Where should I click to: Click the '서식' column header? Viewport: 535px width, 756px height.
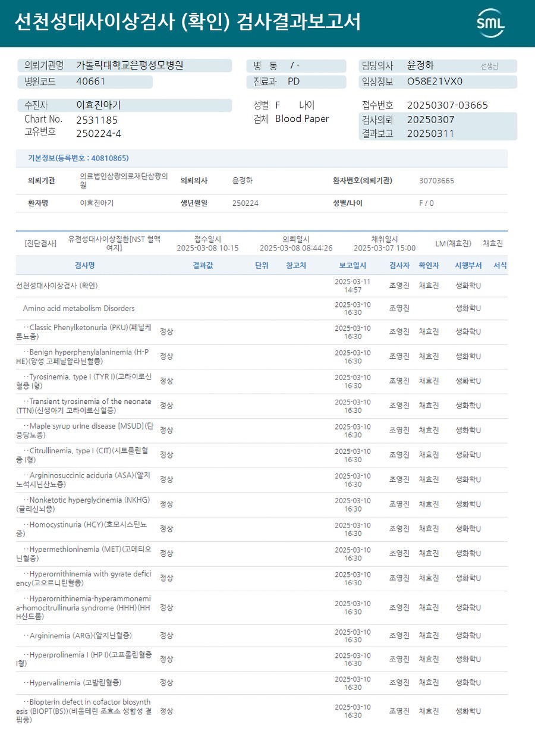point(500,265)
